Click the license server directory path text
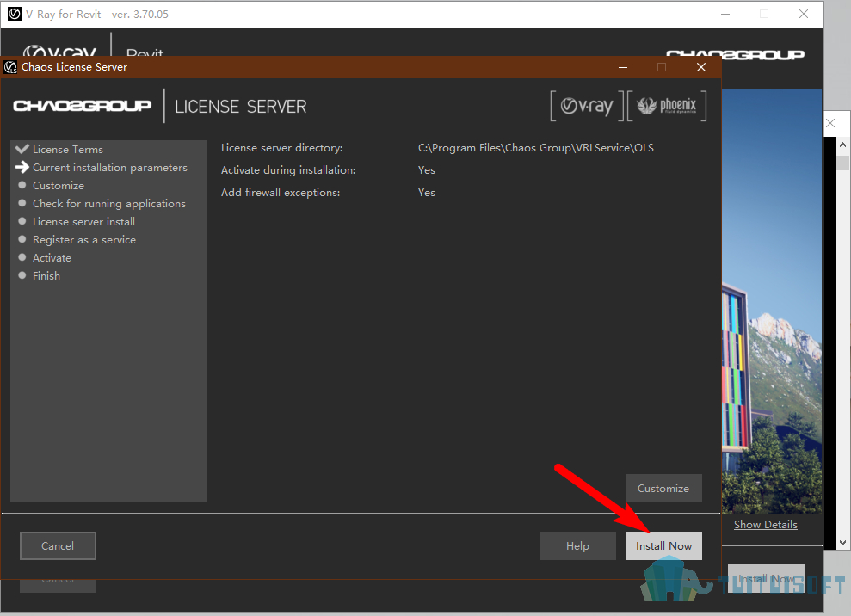This screenshot has height=616, width=851. (x=536, y=148)
